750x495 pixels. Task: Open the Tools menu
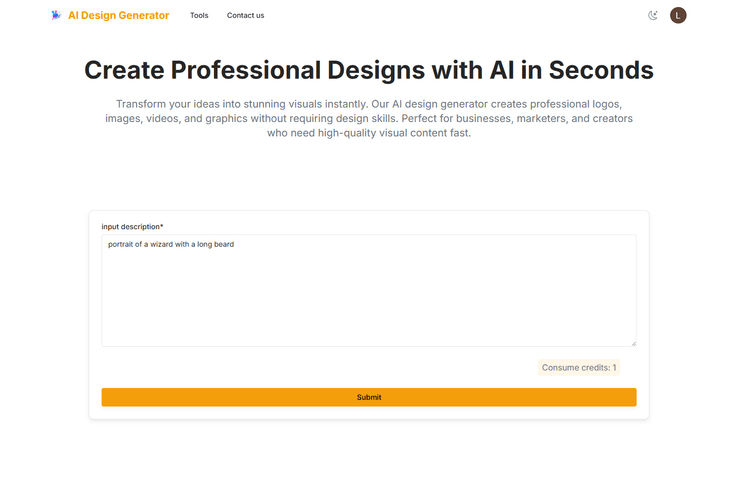click(199, 15)
